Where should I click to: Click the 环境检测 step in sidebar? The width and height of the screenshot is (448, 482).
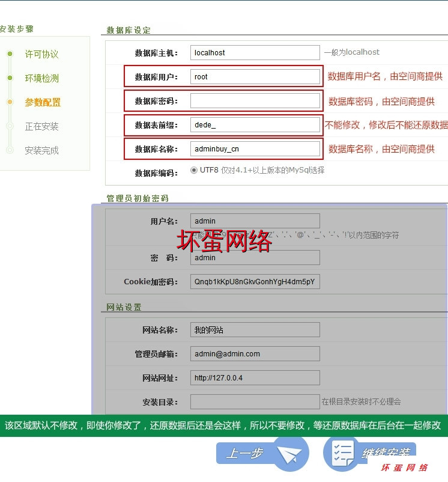click(x=41, y=78)
